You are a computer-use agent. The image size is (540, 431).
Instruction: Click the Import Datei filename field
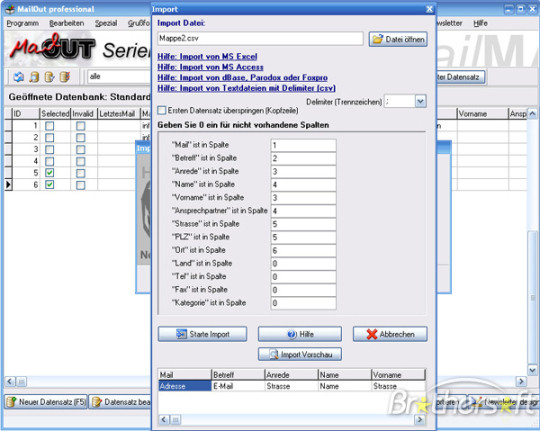pos(260,39)
